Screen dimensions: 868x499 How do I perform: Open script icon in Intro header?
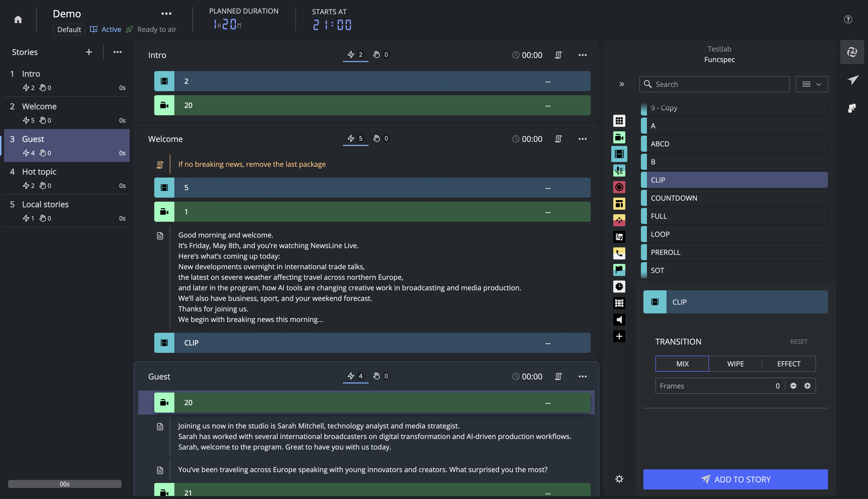pos(558,55)
